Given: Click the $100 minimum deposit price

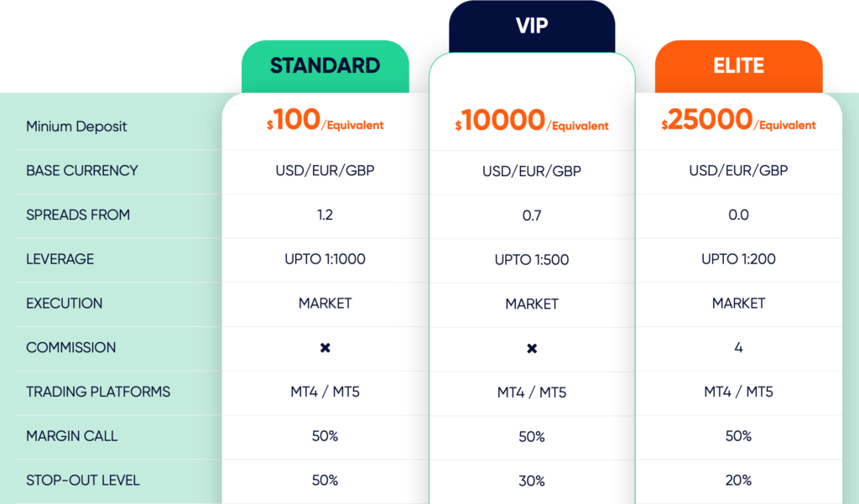Looking at the screenshot, I should 325,120.
